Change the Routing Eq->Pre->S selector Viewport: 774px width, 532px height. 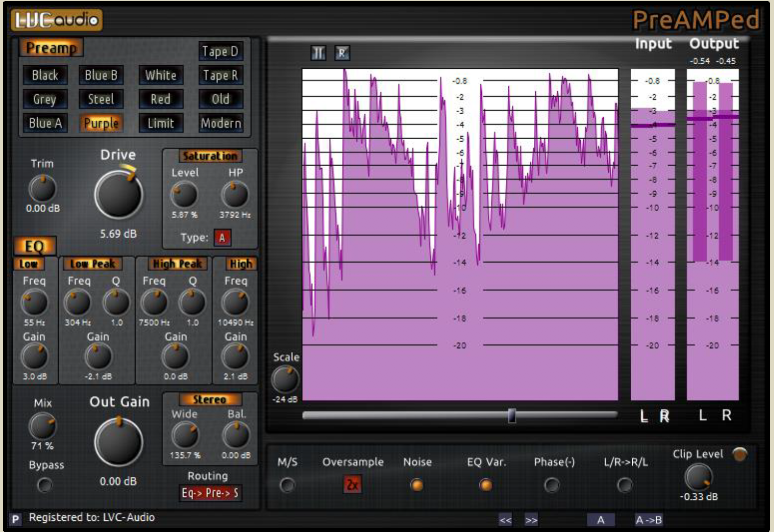coord(210,493)
